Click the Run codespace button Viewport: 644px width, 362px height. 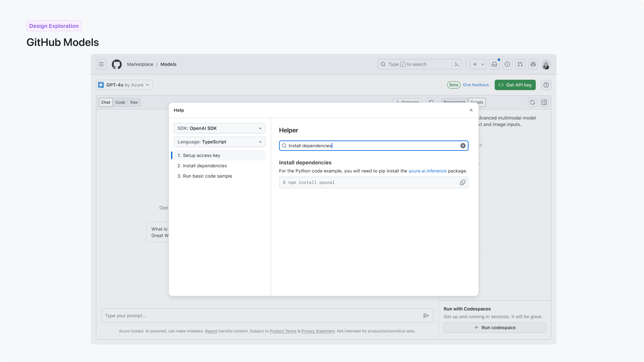pos(495,327)
